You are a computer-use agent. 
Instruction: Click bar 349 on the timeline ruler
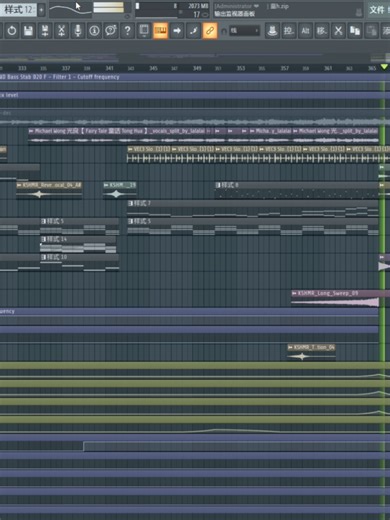(197, 68)
